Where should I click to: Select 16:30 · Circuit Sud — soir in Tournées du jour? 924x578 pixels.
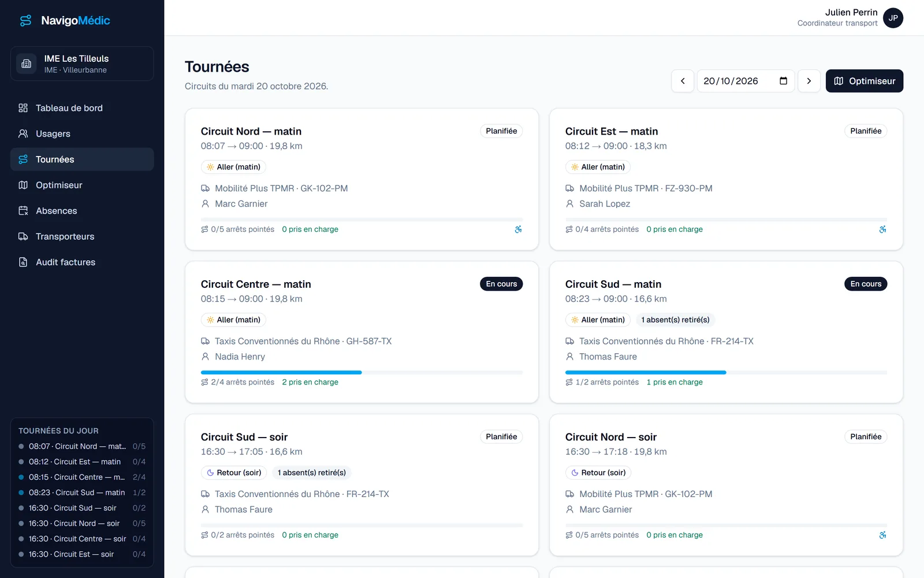coord(82,508)
